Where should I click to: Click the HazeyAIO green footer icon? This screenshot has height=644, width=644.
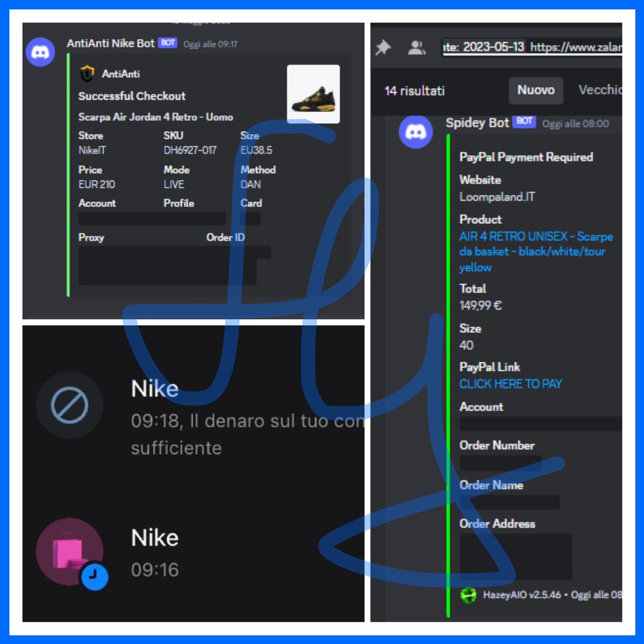tap(469, 595)
